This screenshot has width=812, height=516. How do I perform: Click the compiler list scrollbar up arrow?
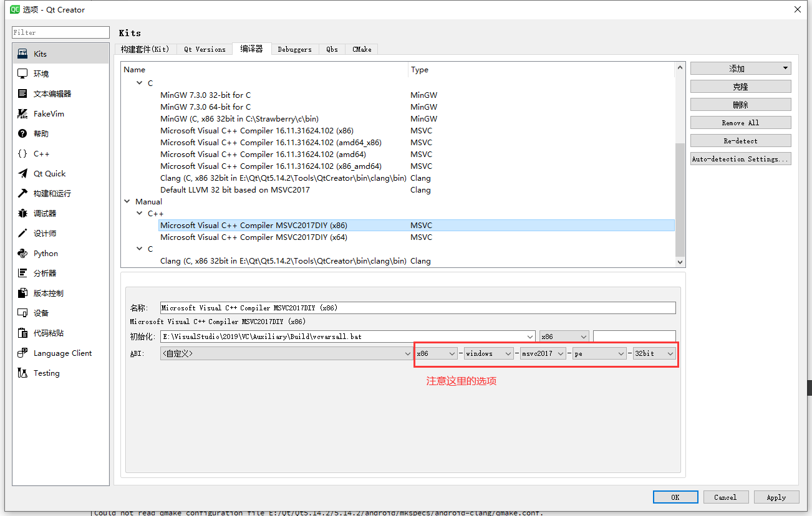pos(680,67)
